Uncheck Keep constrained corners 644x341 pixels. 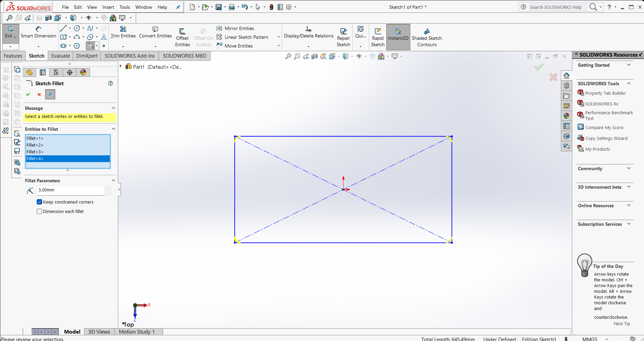(39, 202)
